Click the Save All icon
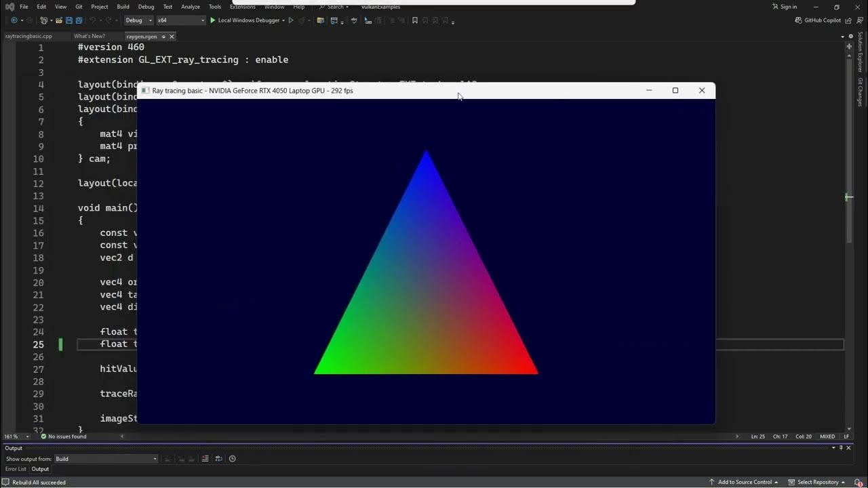Image resolution: width=868 pixels, height=488 pixels. pos(79,20)
